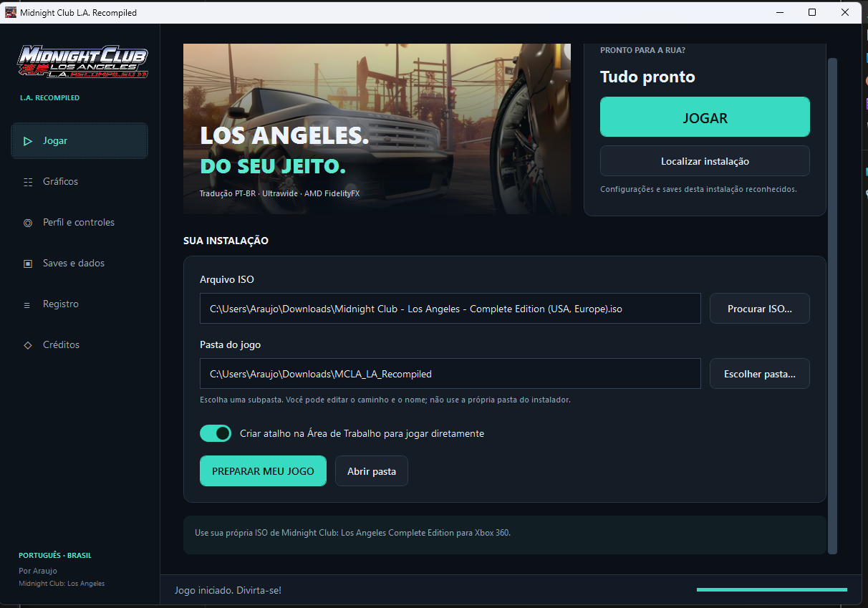Open the Gráficos section
Viewport: 868px width, 608px height.
[x=79, y=182]
